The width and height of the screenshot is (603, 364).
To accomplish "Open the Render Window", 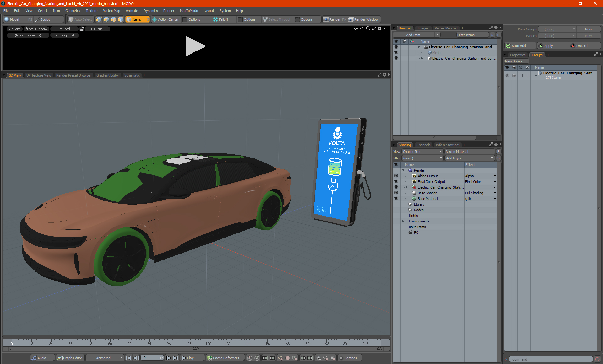I will [x=363, y=19].
